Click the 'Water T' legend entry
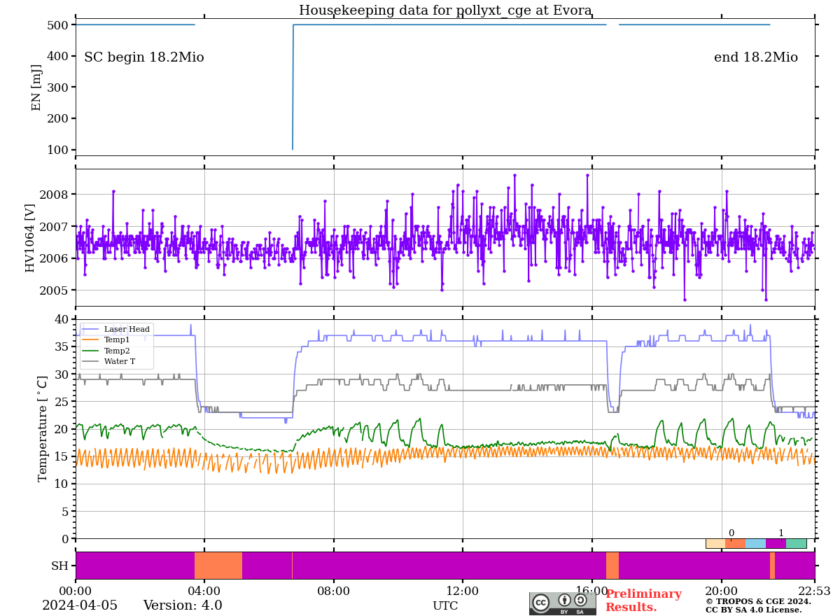Viewport: 840px width, 616px height. click(x=108, y=362)
